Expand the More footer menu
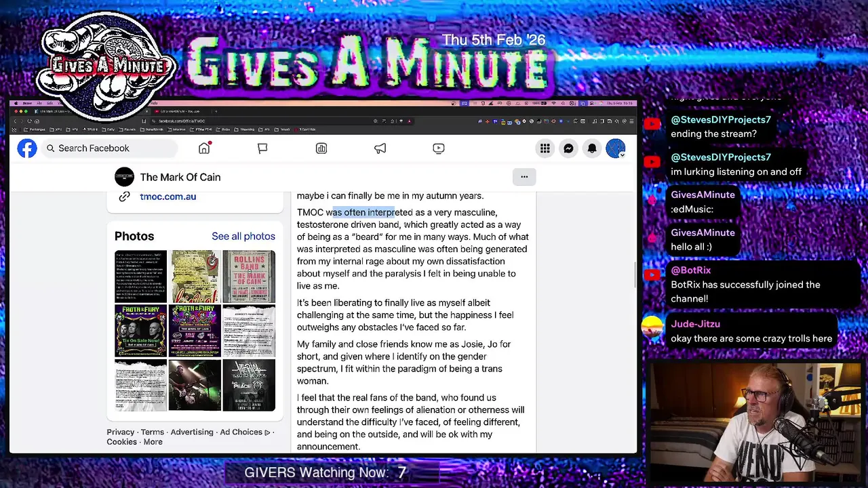Screen dimensions: 868x488 (153, 442)
